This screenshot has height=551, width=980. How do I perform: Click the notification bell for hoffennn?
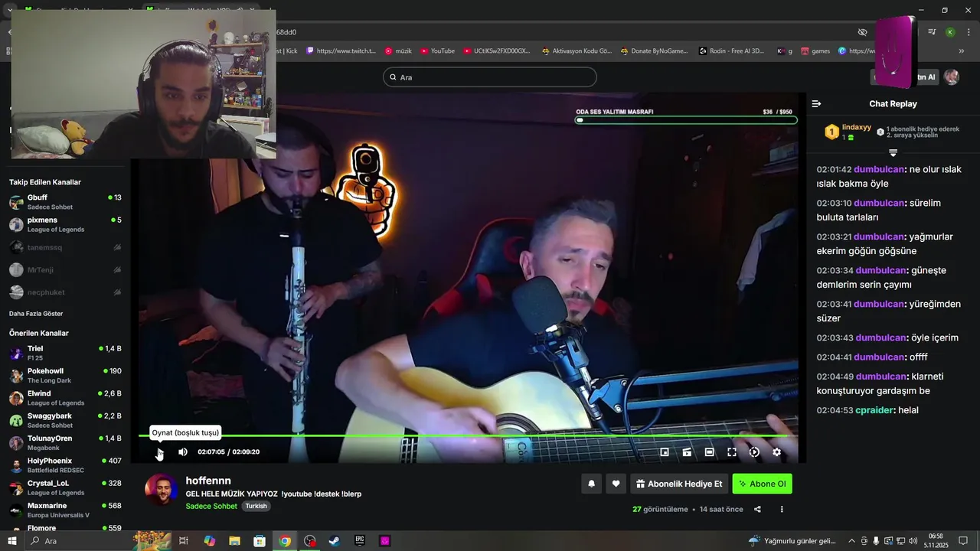coord(591,484)
